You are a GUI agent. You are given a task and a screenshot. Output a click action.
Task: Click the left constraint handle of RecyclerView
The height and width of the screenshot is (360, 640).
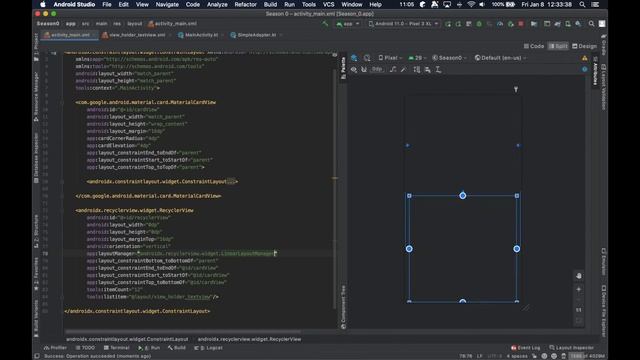409,249
